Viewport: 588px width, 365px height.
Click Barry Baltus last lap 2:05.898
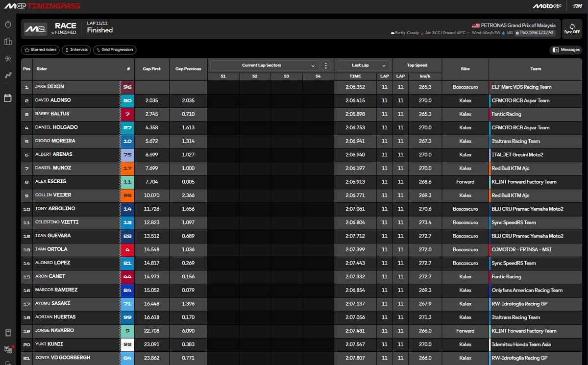pos(355,114)
